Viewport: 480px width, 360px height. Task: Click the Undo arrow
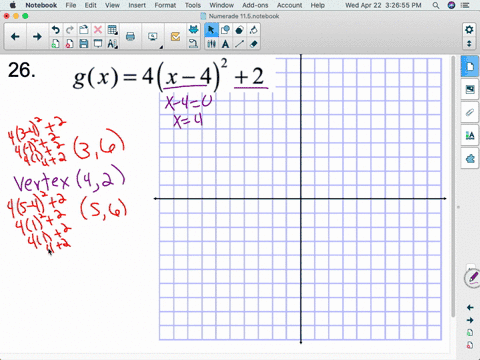[56, 30]
